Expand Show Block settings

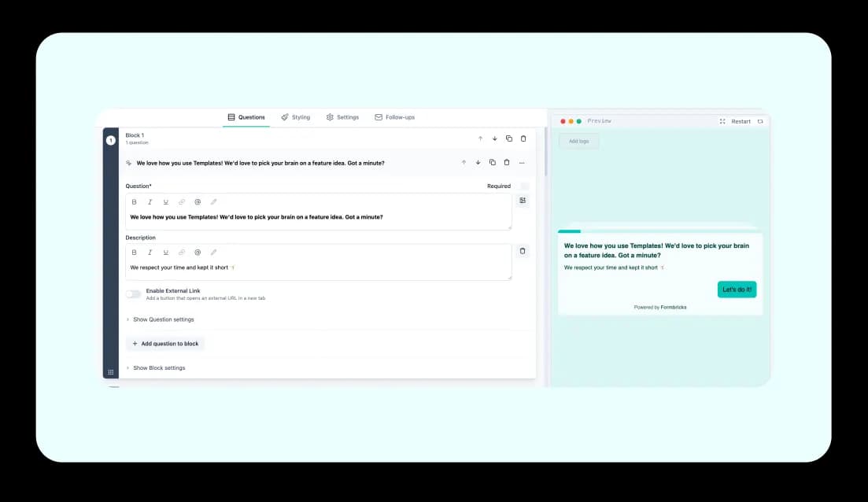tap(157, 367)
